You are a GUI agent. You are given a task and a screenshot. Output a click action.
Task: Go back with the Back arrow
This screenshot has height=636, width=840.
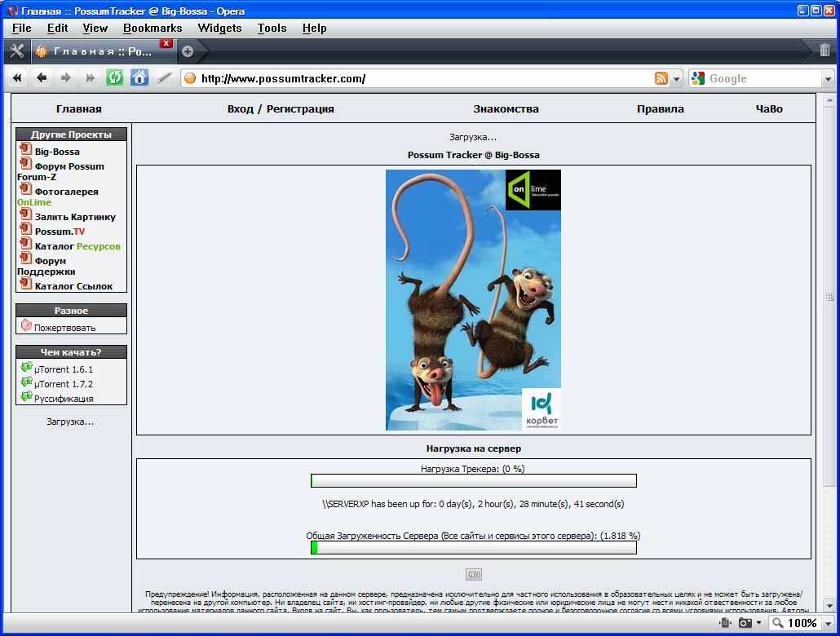[42, 78]
